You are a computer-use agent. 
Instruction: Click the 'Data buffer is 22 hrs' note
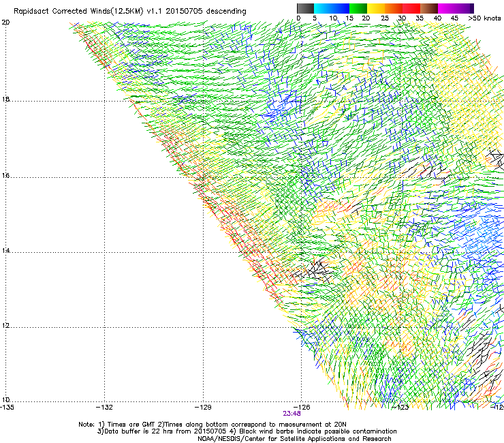click(x=247, y=431)
